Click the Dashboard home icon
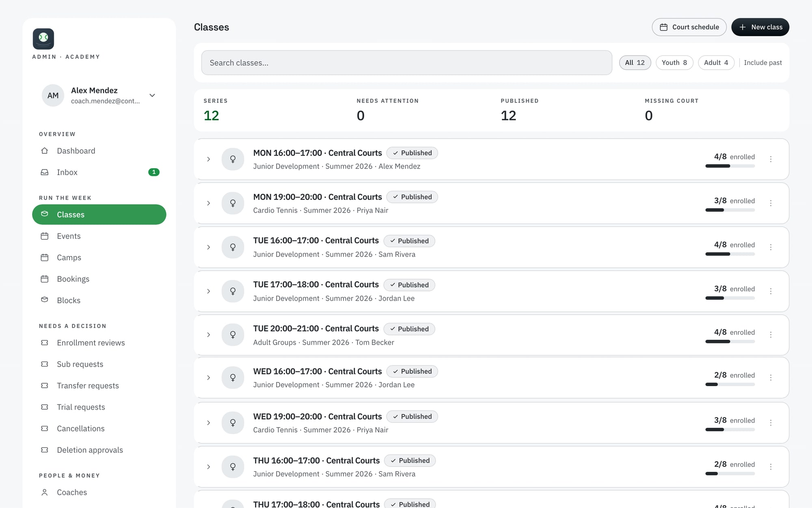812x508 pixels. coord(45,151)
